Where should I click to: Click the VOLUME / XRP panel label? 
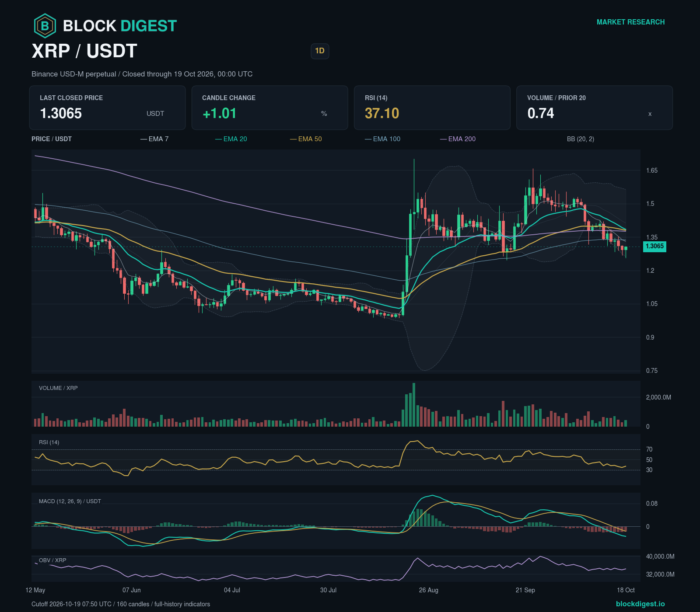coord(58,388)
